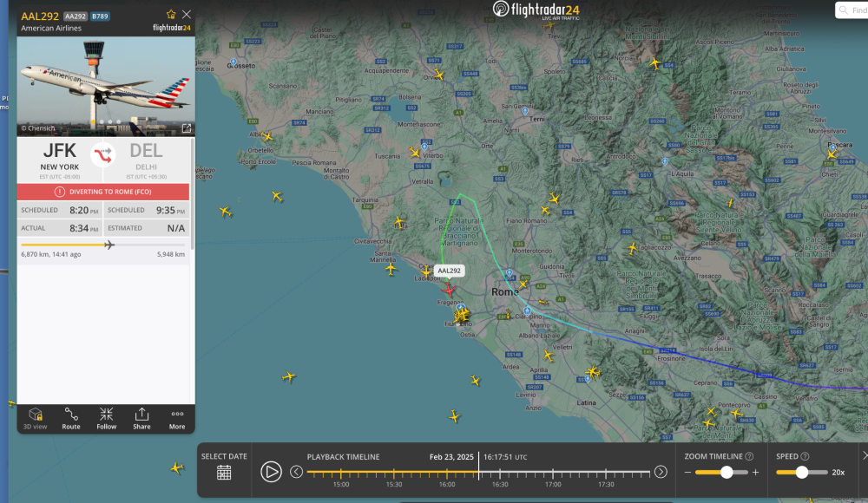Adjust the playback Speed slider
The image size is (868, 503).
(x=801, y=472)
